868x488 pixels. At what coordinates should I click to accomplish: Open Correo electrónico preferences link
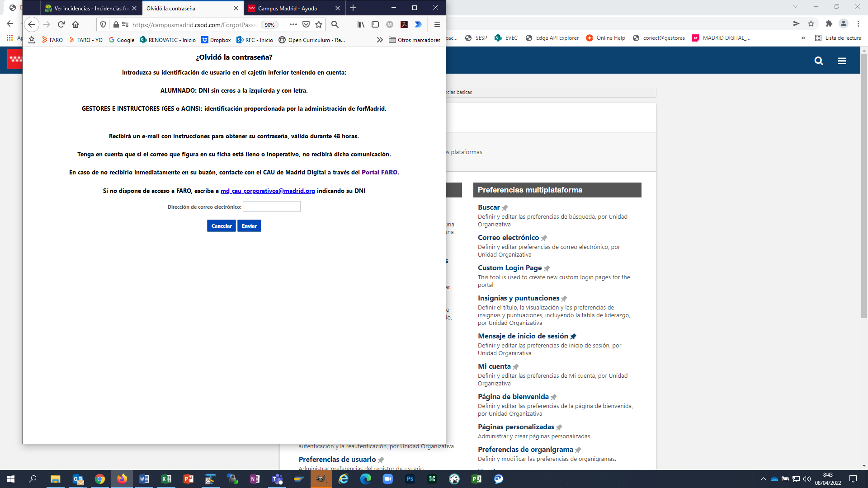[x=508, y=237]
